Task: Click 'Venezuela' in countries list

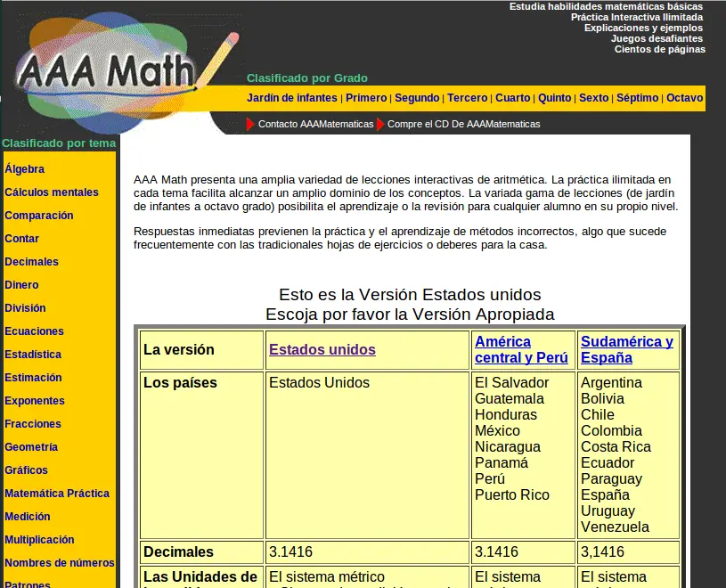Action: [615, 527]
